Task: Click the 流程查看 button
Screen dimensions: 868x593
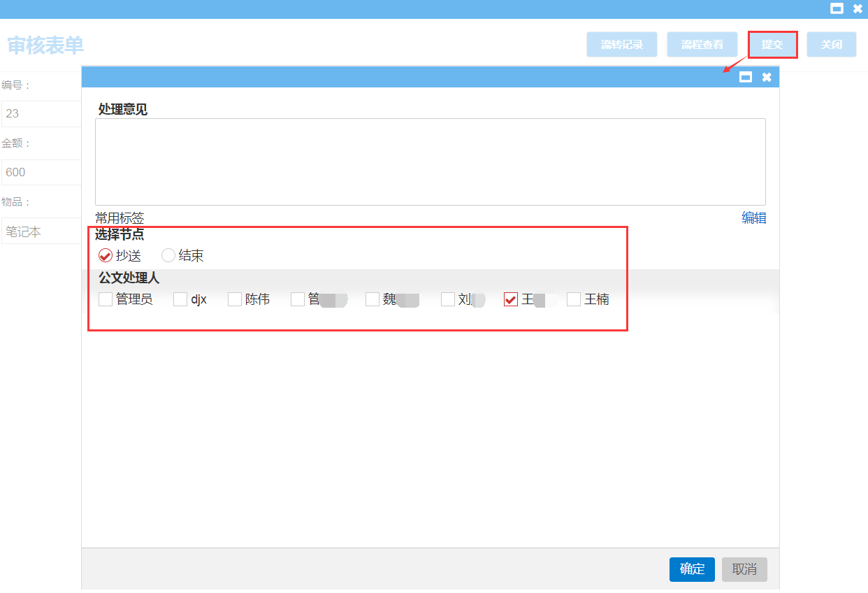Action: tap(702, 44)
